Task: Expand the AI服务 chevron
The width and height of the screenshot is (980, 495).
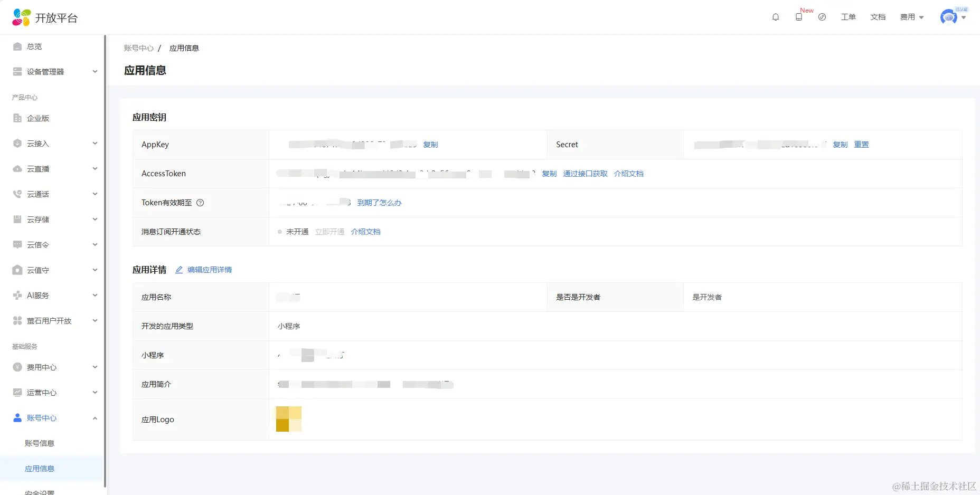Action: click(95, 296)
